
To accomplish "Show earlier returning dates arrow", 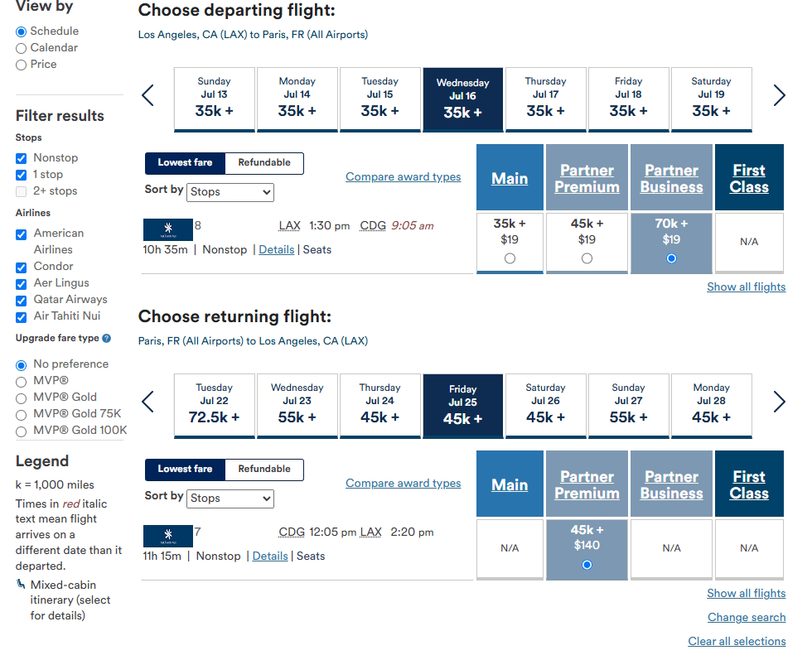I will coord(148,402).
